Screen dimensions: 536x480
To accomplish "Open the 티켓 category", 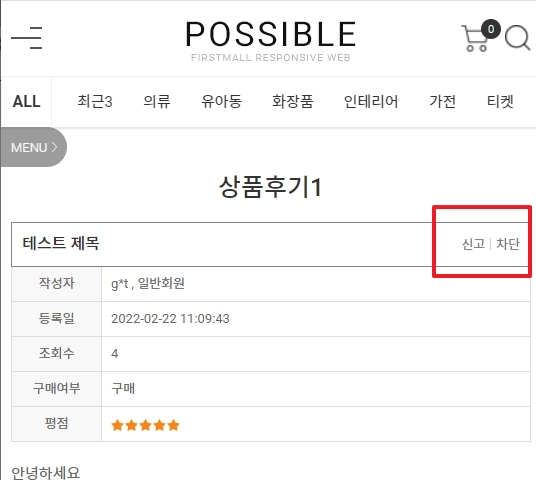I will [500, 102].
